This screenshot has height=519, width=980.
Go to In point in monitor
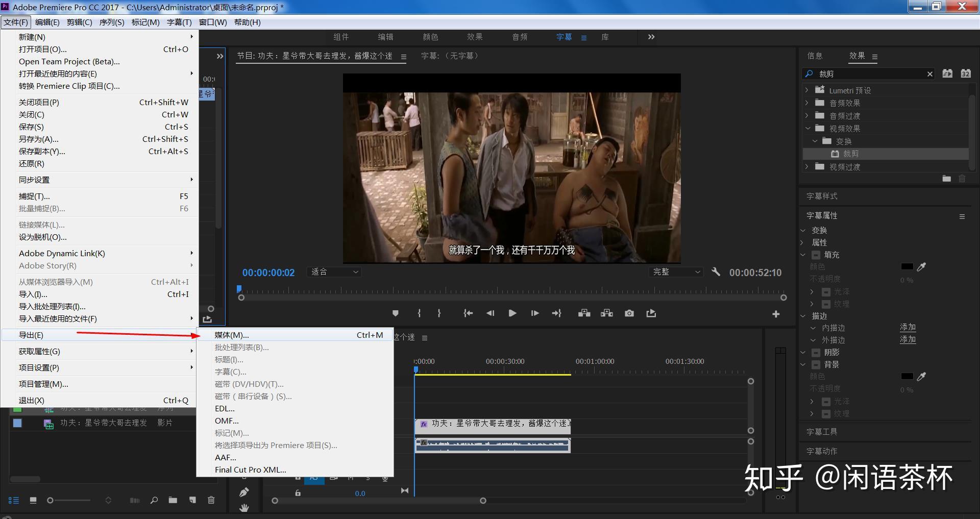[x=468, y=313]
